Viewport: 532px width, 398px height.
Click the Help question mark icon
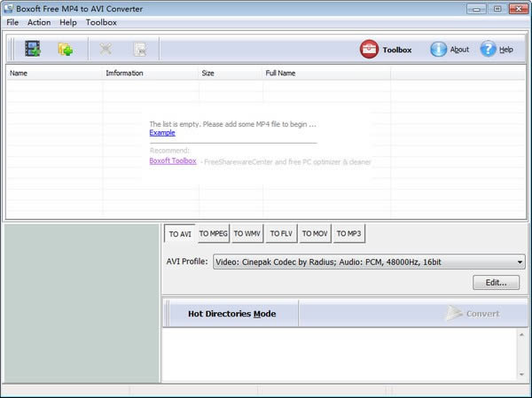tap(488, 50)
